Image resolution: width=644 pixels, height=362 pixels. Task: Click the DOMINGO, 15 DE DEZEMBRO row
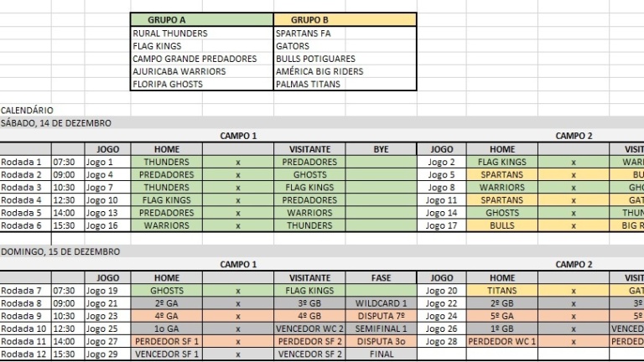coord(322,251)
